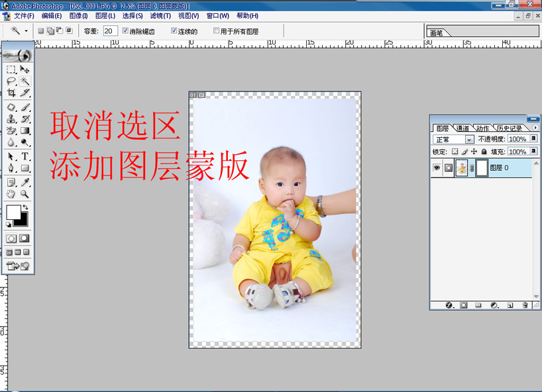542x392 pixels.
Task: Enable 用于所有图层 checkbox
Action: (x=217, y=30)
